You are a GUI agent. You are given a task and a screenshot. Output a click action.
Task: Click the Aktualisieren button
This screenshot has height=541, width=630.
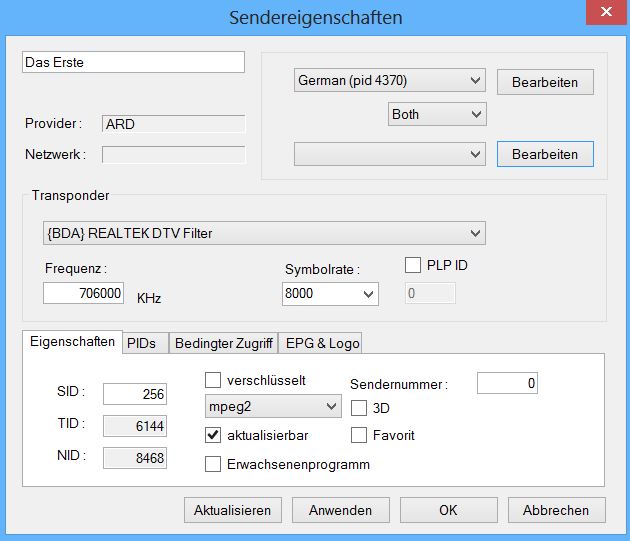233,510
